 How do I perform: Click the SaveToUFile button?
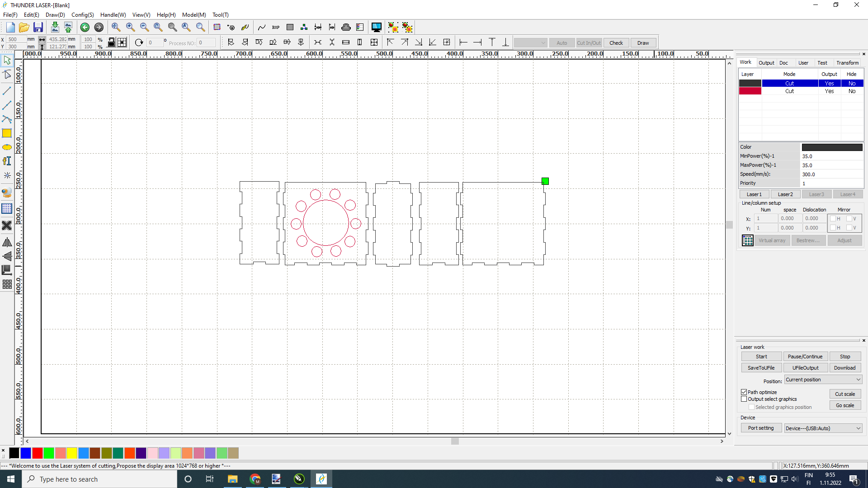[761, 368]
